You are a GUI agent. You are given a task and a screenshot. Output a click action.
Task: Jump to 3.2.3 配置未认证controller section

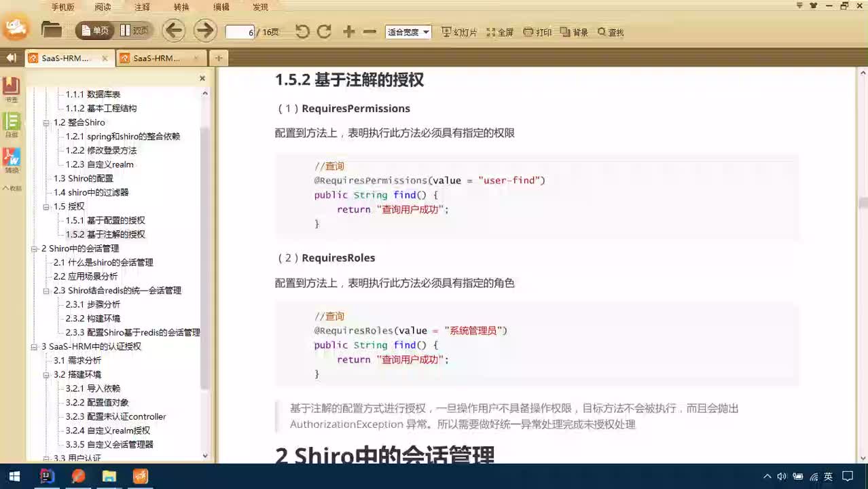(x=115, y=416)
